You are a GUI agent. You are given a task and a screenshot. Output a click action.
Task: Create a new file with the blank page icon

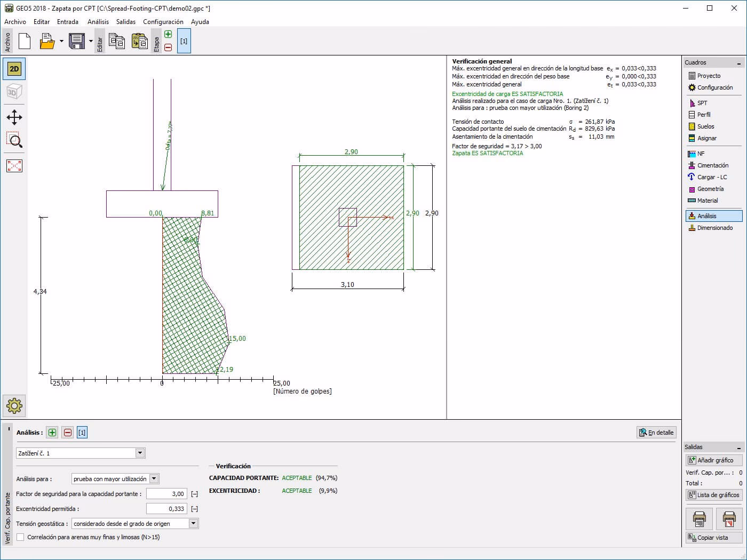25,41
